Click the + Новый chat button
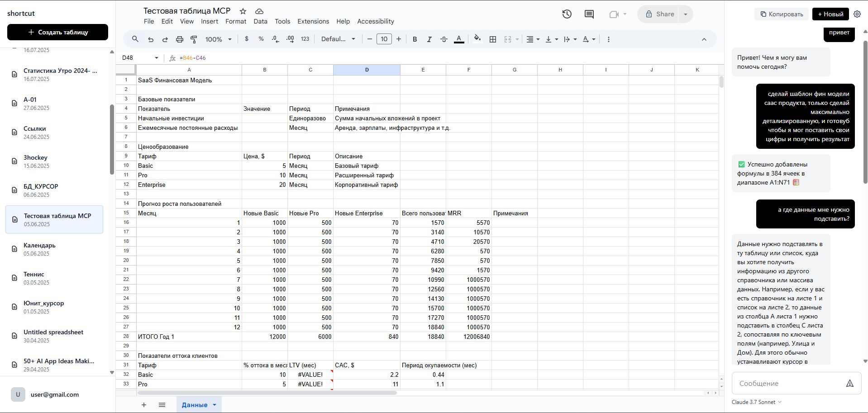Viewport: 868px width, 413px height. (x=830, y=14)
